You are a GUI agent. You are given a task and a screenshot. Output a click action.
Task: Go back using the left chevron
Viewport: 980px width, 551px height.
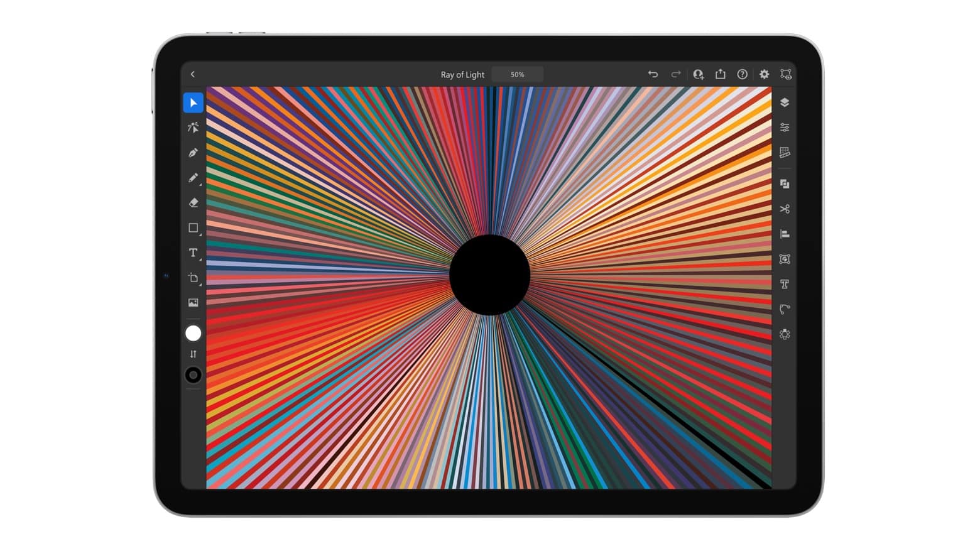point(193,74)
